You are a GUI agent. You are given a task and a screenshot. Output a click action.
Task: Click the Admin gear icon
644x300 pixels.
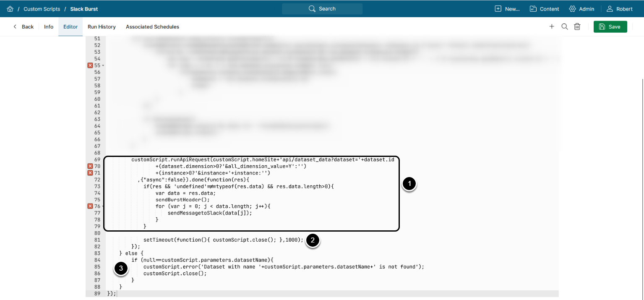click(572, 9)
